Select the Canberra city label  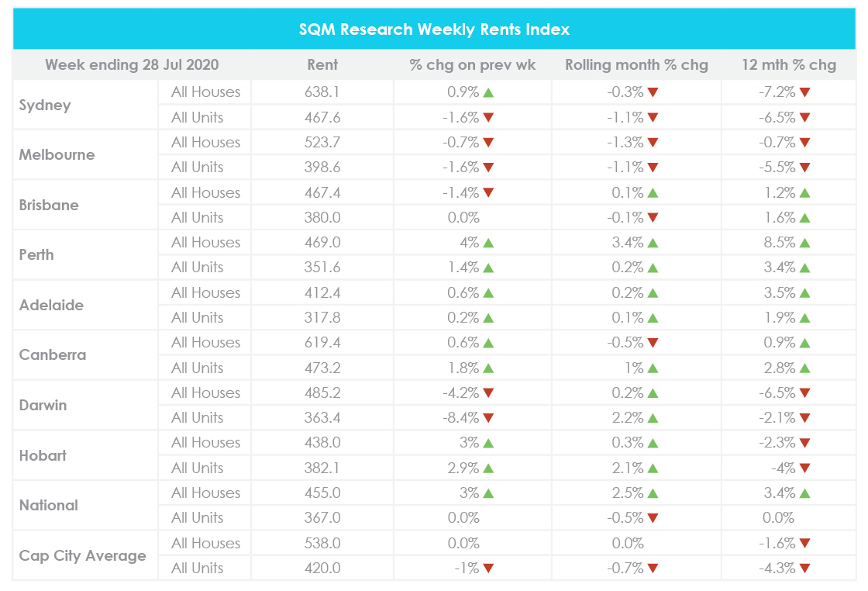coord(53,355)
